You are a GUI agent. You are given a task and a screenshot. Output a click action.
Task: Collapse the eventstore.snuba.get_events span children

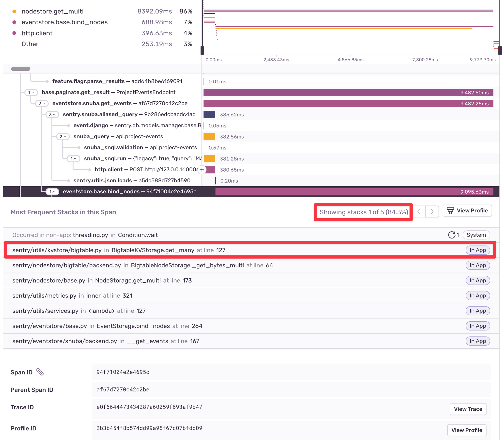[x=42, y=103]
